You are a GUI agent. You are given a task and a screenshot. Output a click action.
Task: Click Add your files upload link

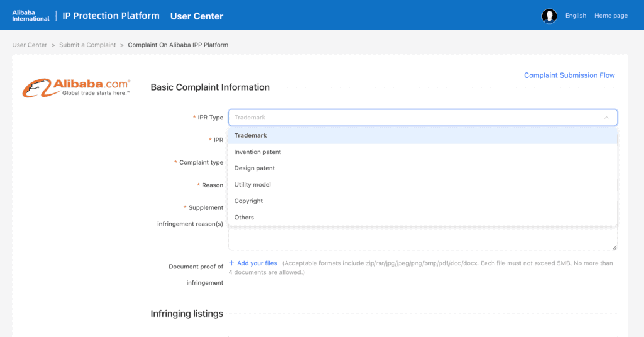tap(257, 263)
